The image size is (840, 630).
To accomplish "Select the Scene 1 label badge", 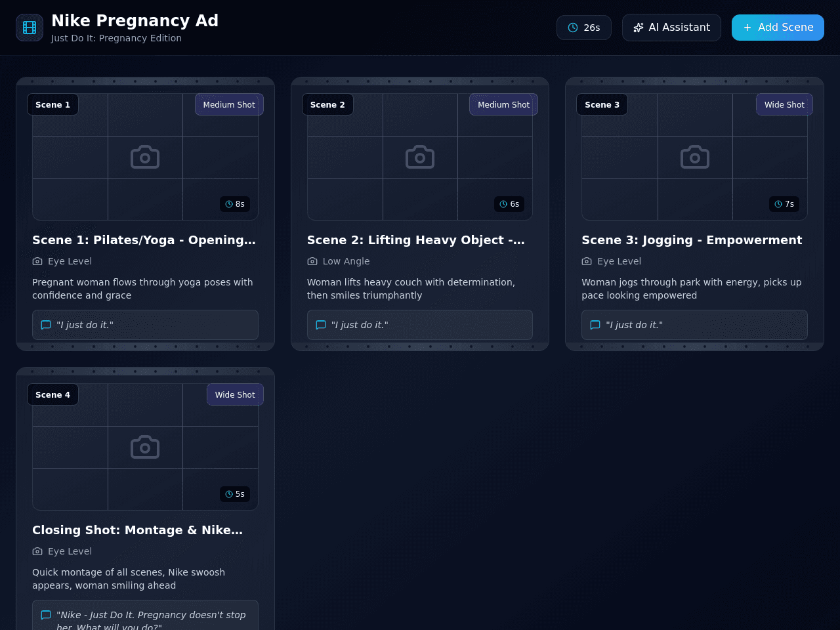I will pos(52,104).
